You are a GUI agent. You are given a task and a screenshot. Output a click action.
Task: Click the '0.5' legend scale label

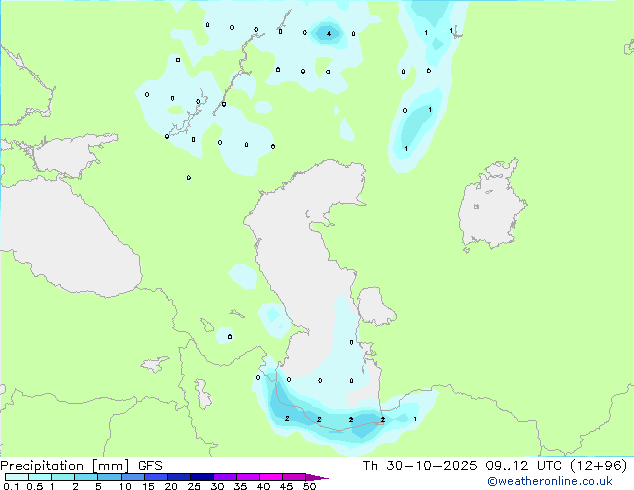click(35, 486)
